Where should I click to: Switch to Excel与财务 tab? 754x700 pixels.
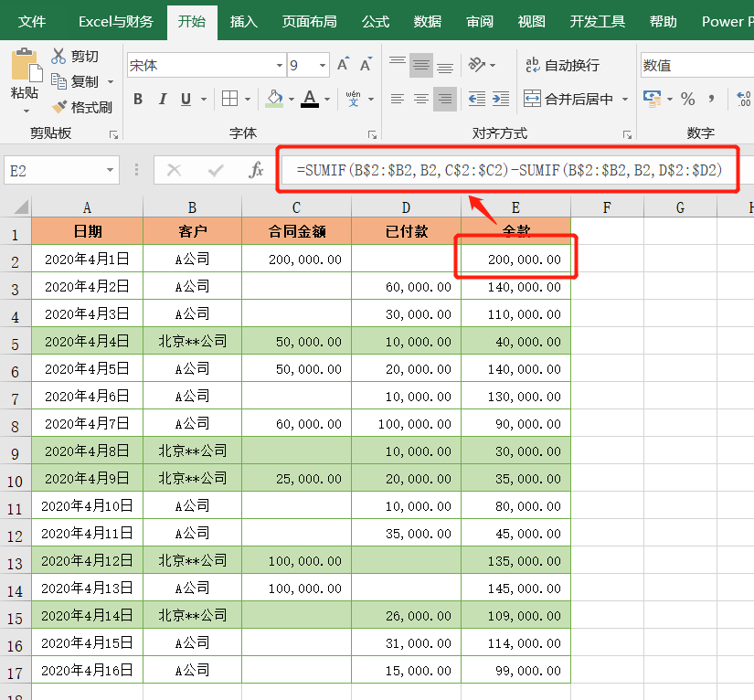(x=116, y=22)
